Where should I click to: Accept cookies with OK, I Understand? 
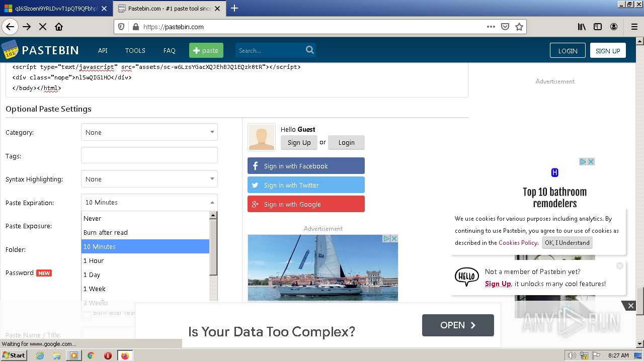pyautogui.click(x=567, y=242)
